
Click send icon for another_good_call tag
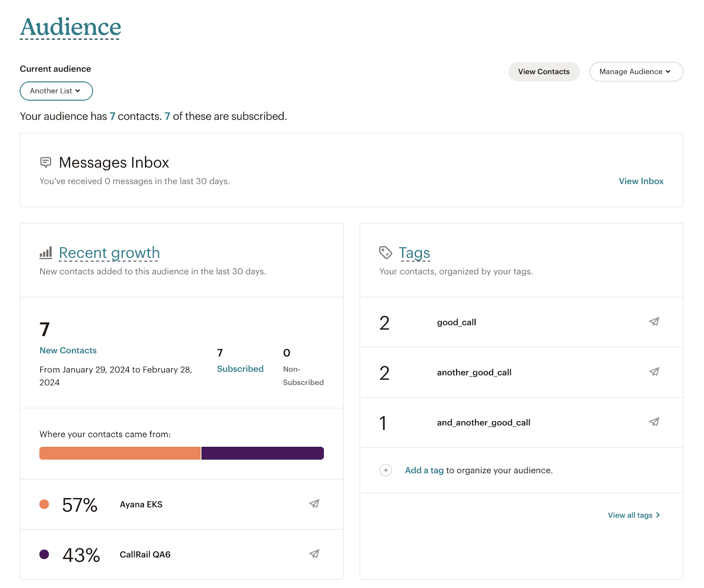coord(654,372)
